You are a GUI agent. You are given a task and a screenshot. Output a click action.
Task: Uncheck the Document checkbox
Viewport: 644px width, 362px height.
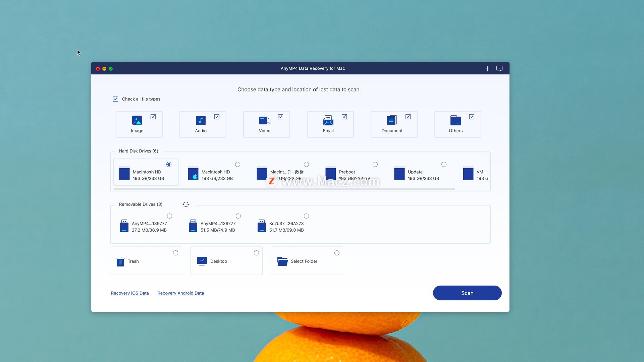(408, 117)
